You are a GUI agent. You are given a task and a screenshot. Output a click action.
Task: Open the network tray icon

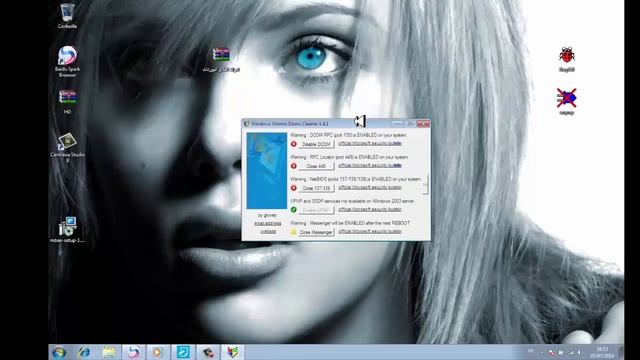point(570,352)
